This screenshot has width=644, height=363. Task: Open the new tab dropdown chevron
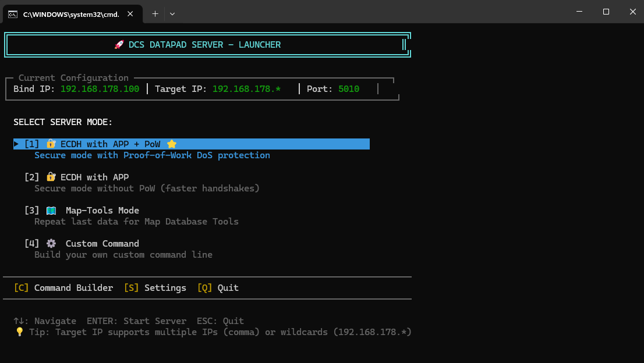tap(172, 13)
